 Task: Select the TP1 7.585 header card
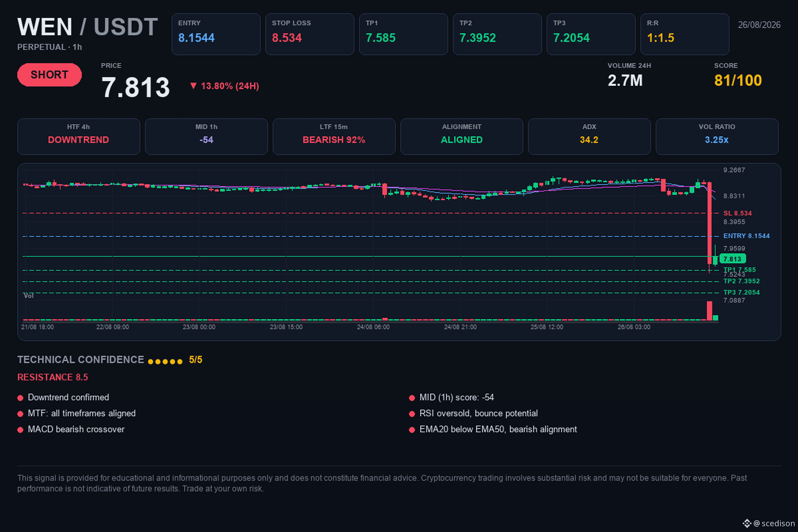pos(403,34)
